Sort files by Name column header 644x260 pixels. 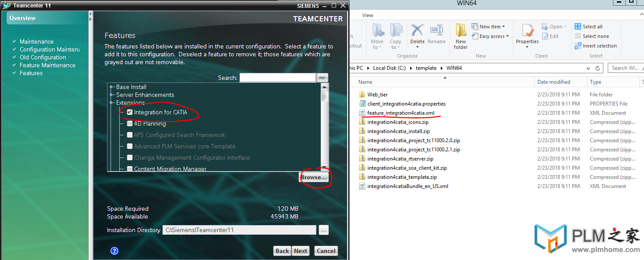point(365,82)
